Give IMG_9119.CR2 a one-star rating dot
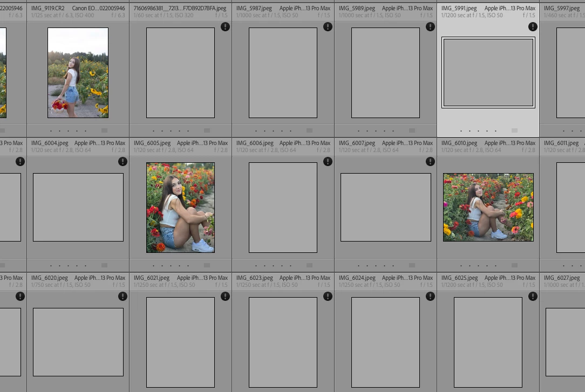 click(51, 131)
